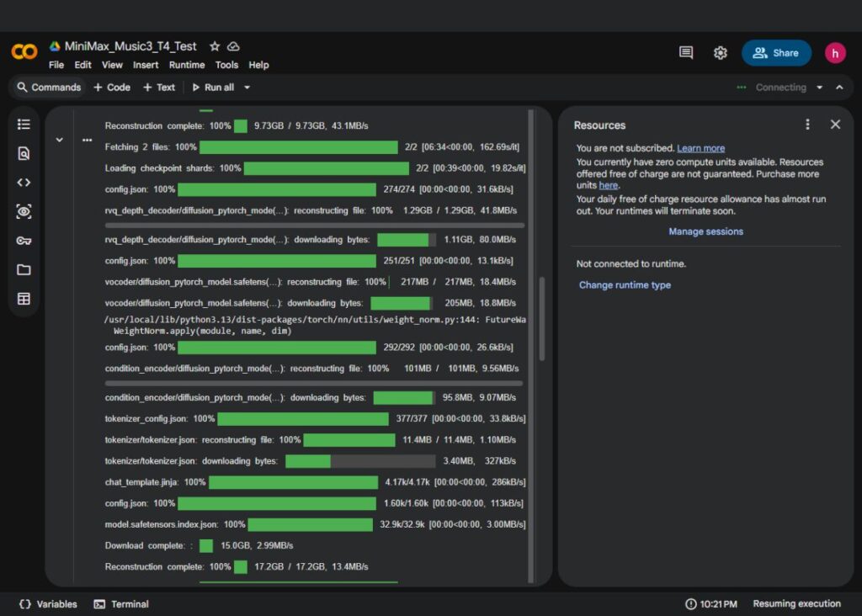
Task: Open the find and replace sidebar icon
Action: (24, 153)
